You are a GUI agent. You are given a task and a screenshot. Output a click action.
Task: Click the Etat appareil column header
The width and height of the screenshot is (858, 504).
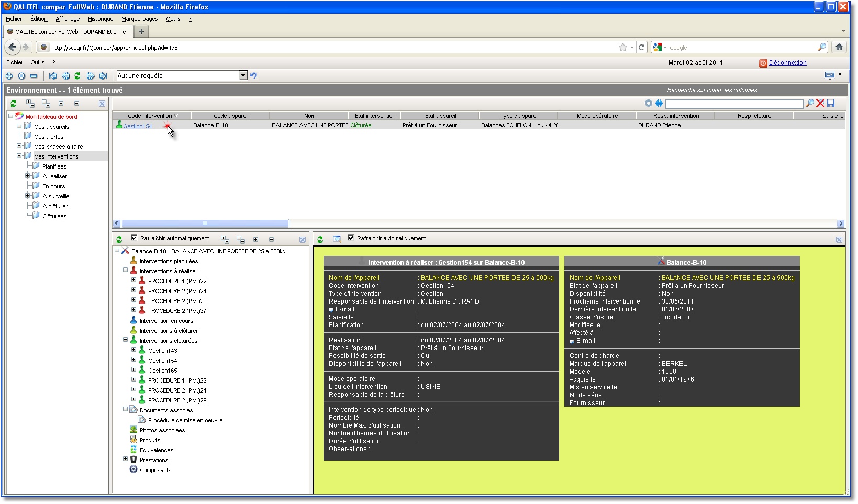point(440,116)
